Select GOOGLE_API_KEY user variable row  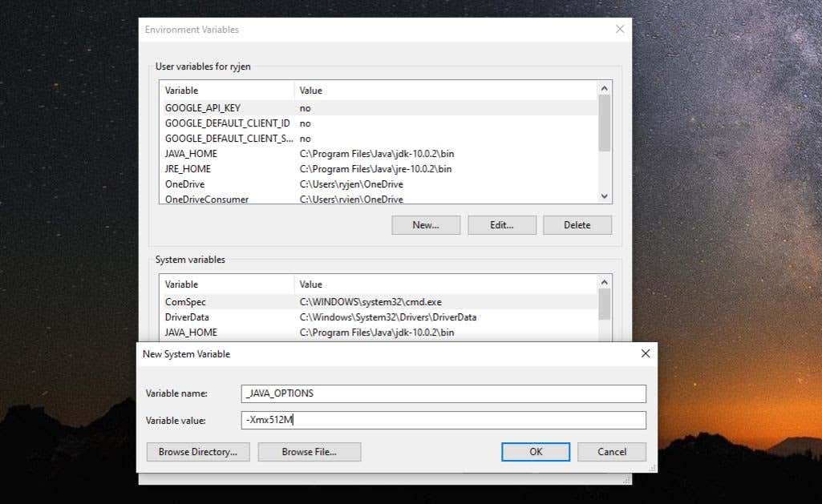(x=380, y=108)
